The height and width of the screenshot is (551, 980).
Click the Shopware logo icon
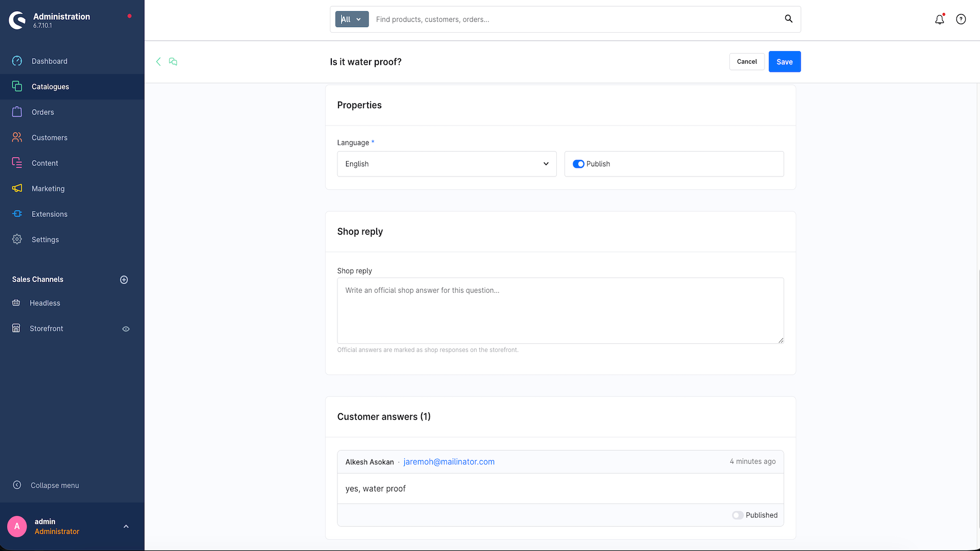coord(17,20)
